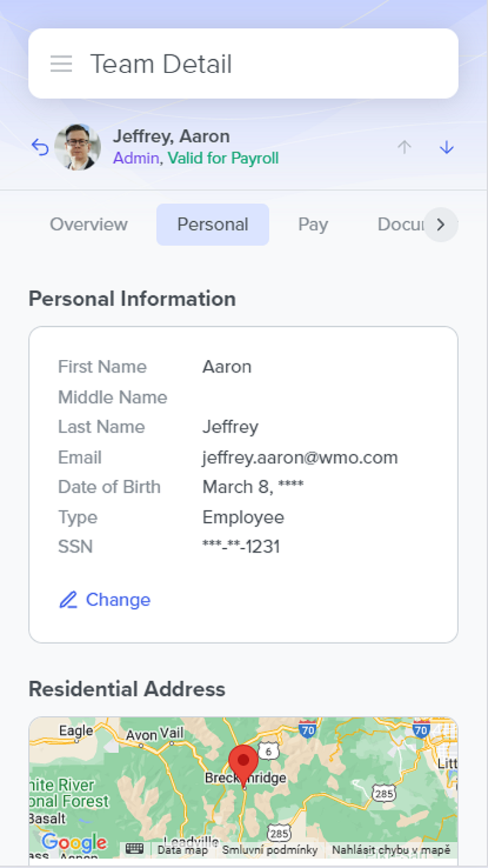
Task: Switch to the Overview tab
Action: click(x=89, y=224)
